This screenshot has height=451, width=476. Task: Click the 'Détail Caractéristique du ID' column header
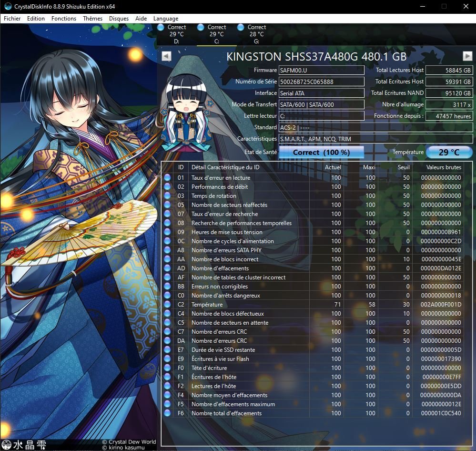click(x=225, y=167)
